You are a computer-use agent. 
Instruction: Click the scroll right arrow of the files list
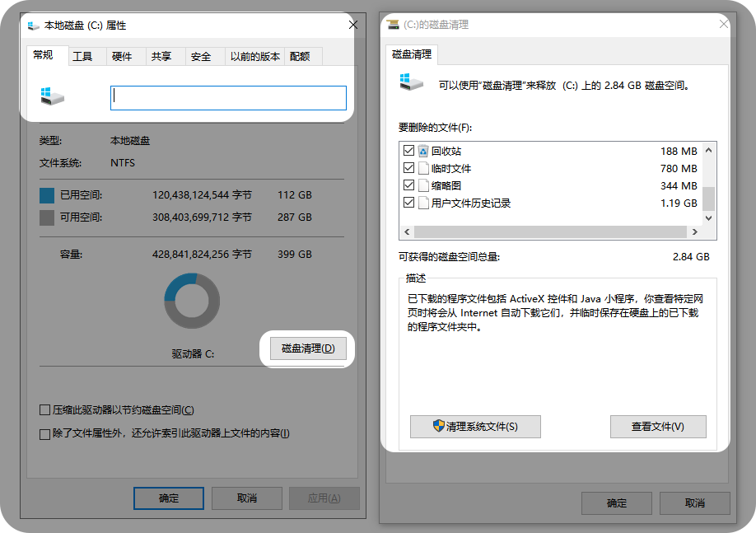695,232
